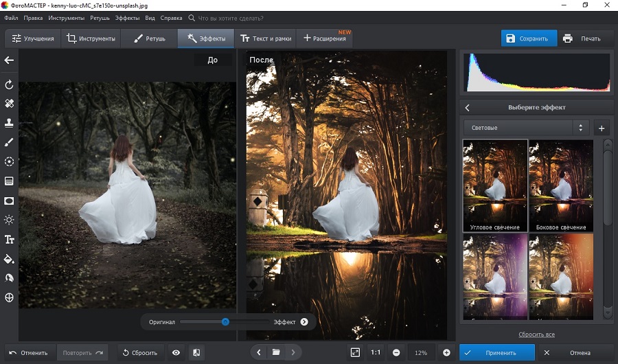Screen dimensions: 618x364
Task: Open the folder browse icon
Action: click(276, 352)
